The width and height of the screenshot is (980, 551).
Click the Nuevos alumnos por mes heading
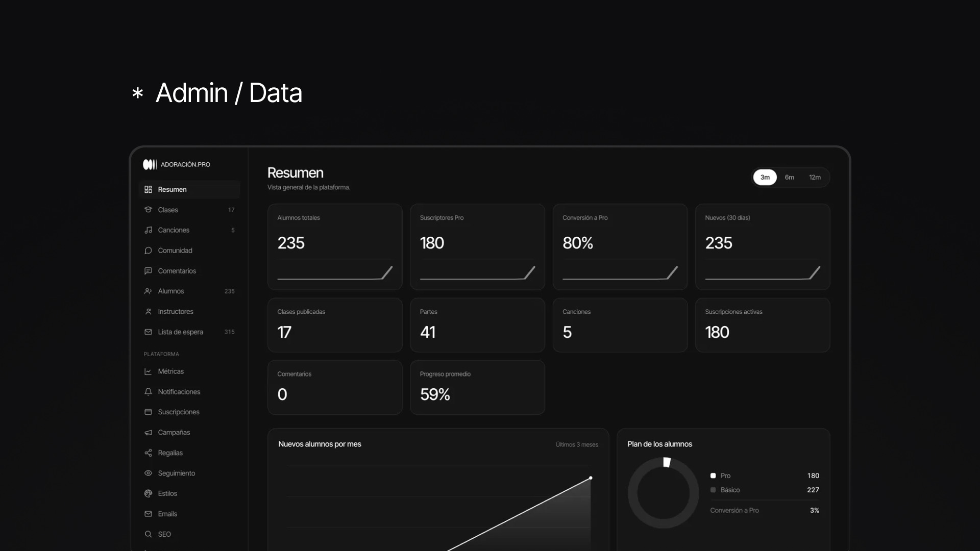320,444
